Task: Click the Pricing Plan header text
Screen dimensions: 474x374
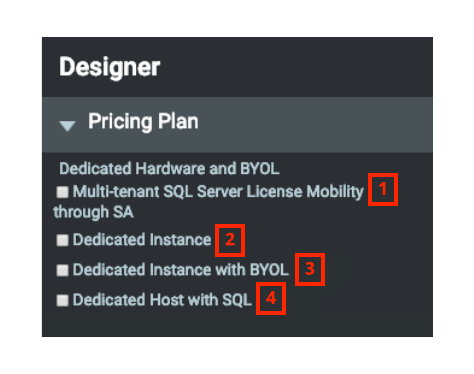Action: (x=143, y=121)
